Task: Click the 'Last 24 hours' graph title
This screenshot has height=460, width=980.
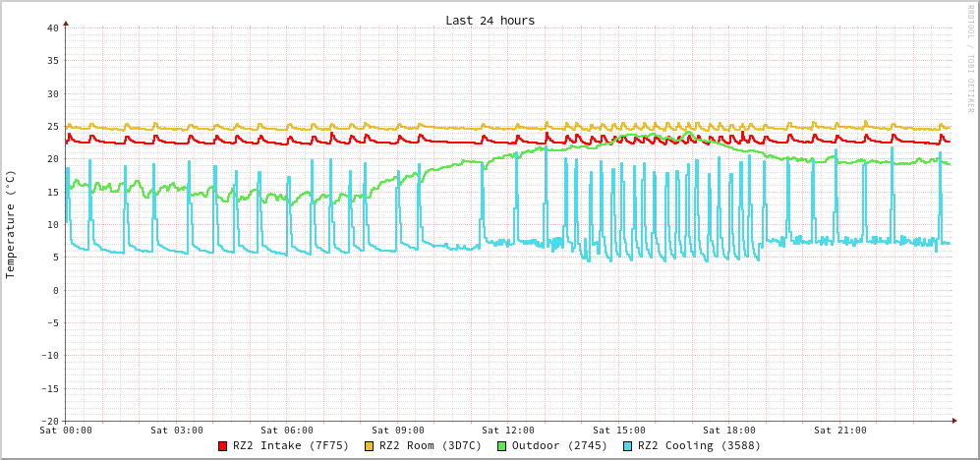Action: click(x=490, y=21)
